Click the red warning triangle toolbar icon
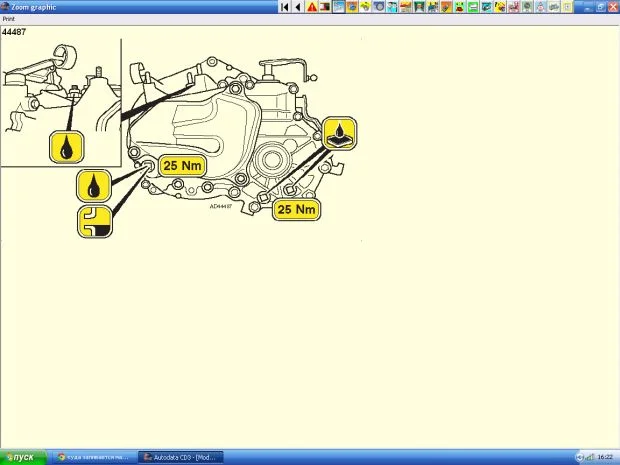 pyautogui.click(x=312, y=6)
